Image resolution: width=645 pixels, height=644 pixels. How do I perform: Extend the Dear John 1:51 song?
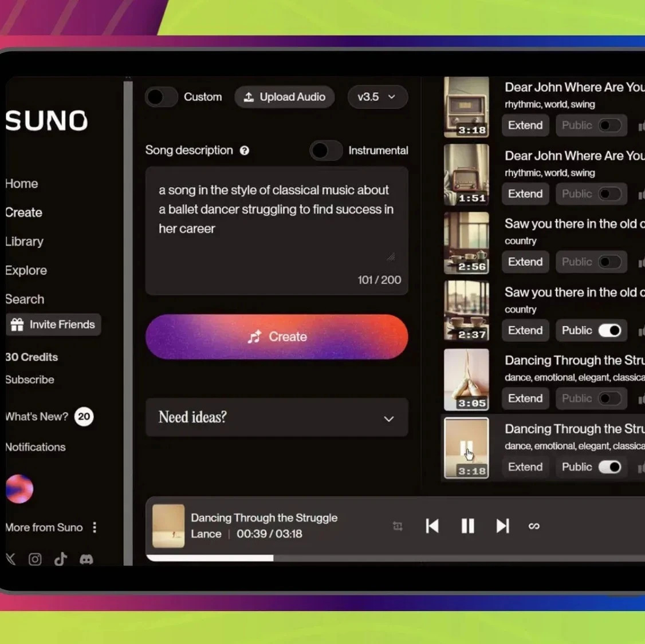pos(525,194)
